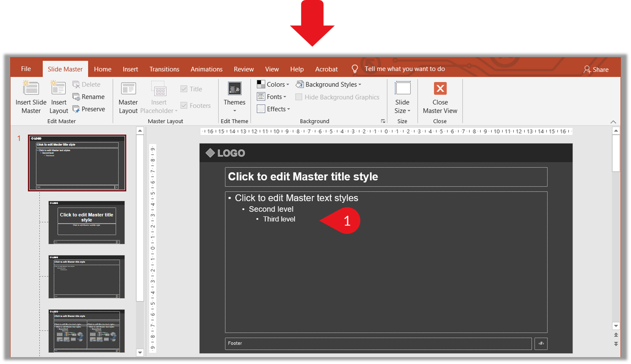Click the Tell me lightbulb icon

pyautogui.click(x=355, y=69)
